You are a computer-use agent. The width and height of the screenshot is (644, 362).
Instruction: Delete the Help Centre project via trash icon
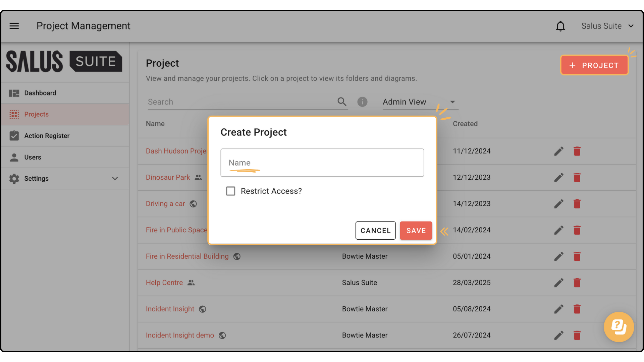pyautogui.click(x=577, y=283)
